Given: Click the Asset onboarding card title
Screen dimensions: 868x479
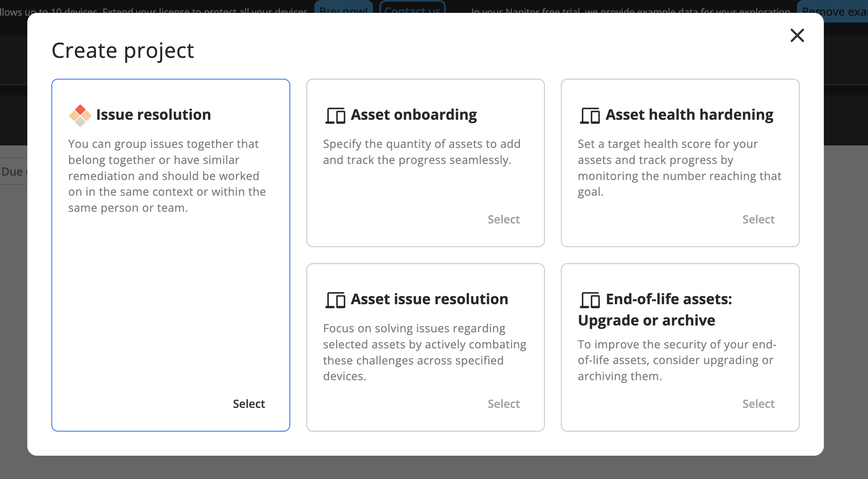Looking at the screenshot, I should [414, 115].
